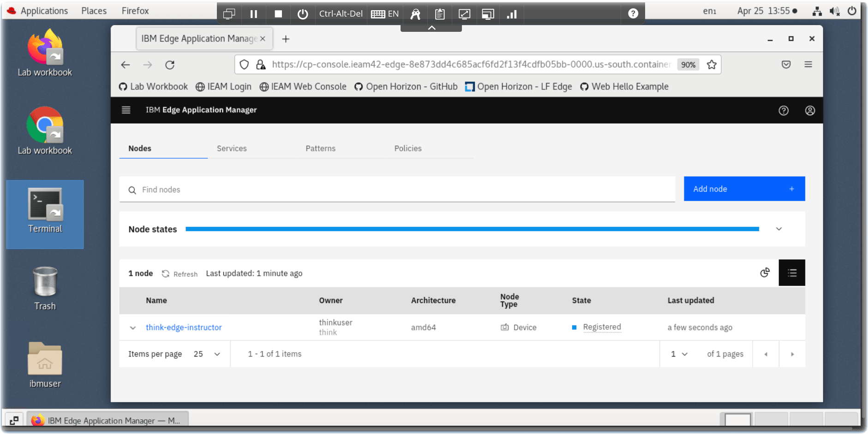
Task: Collapse the remote toolbar with the up chevron
Action: pos(431,28)
